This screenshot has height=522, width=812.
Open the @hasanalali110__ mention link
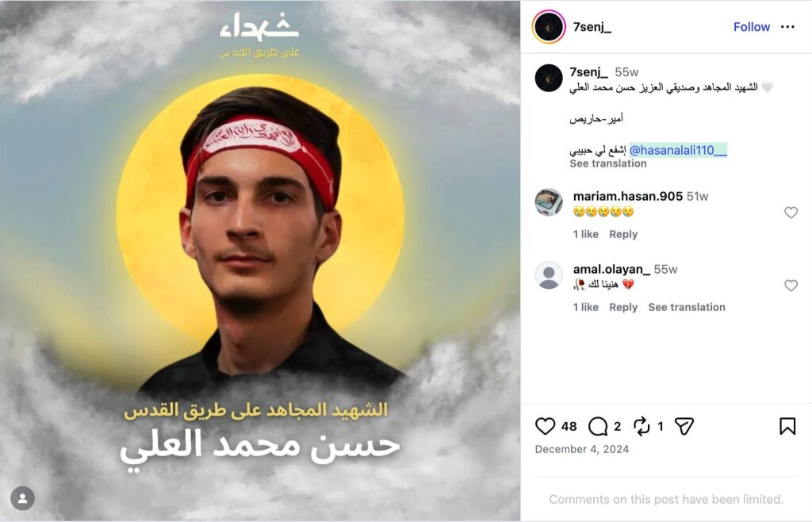point(678,150)
